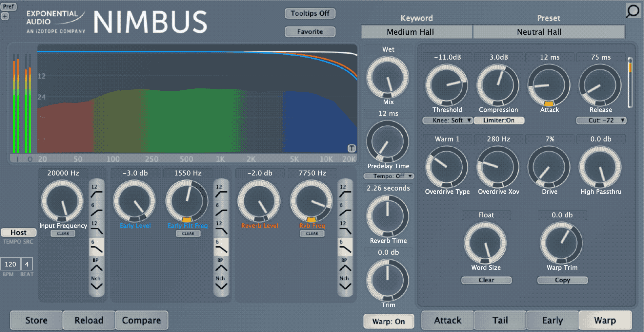The height and width of the screenshot is (332, 644).
Task: Click the -11.0dB Threshold value field
Action: pyautogui.click(x=448, y=57)
